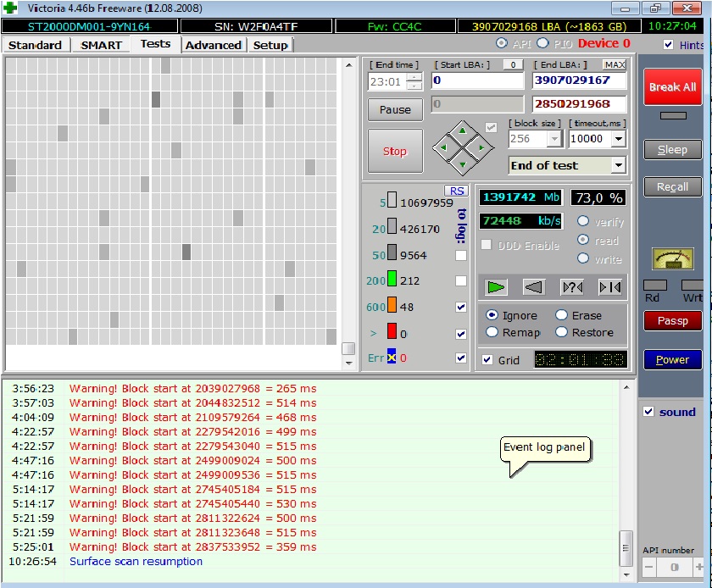Image resolution: width=712 pixels, height=588 pixels.
Task: Toggle log checkbox for 600 ms blocks
Action: [461, 307]
